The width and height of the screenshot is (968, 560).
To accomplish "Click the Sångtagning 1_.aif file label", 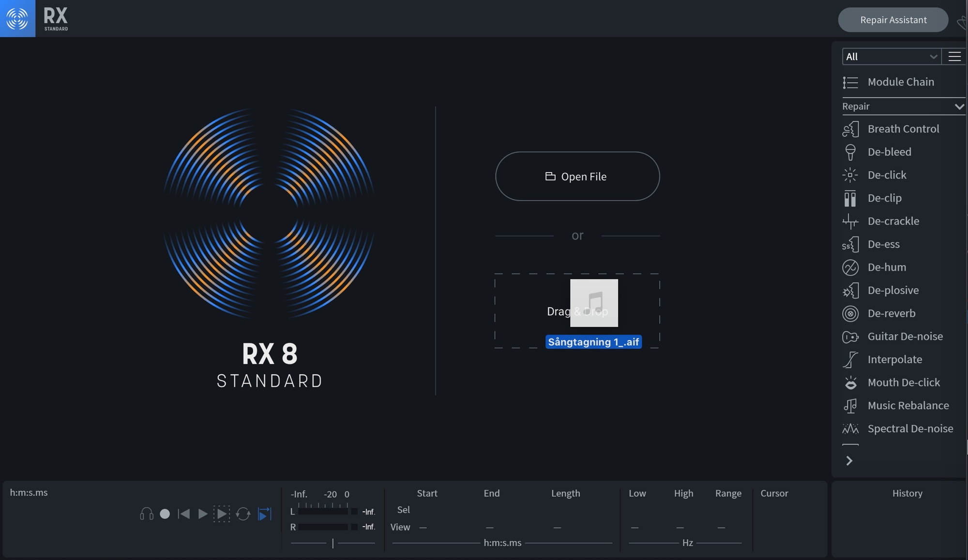I will [x=593, y=342].
